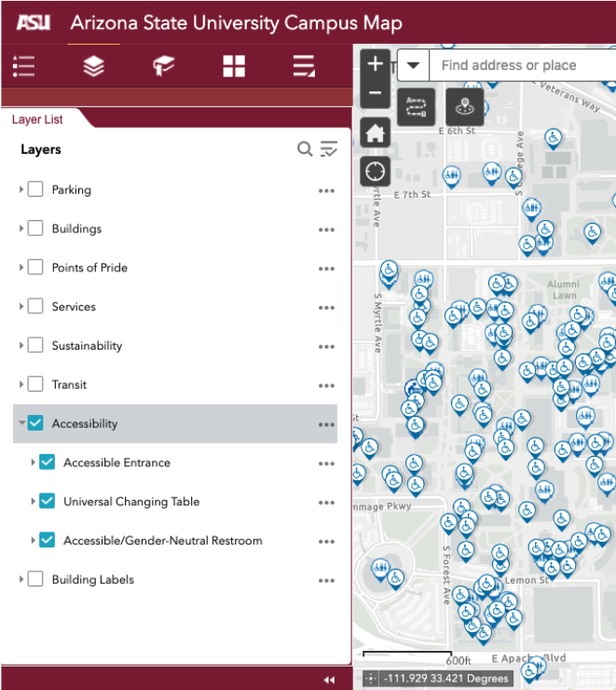This screenshot has width=616, height=690.
Task: Expand the Universal Changing Table sublayer
Action: (x=33, y=501)
